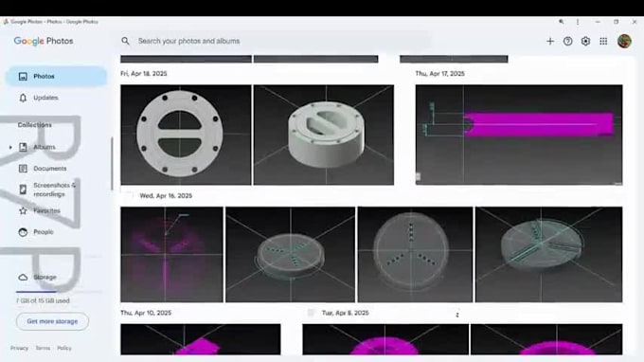Select all photos from Wed, Apr 16, 2025 checkbox
Screen dimensions: 644x362
click(129, 195)
